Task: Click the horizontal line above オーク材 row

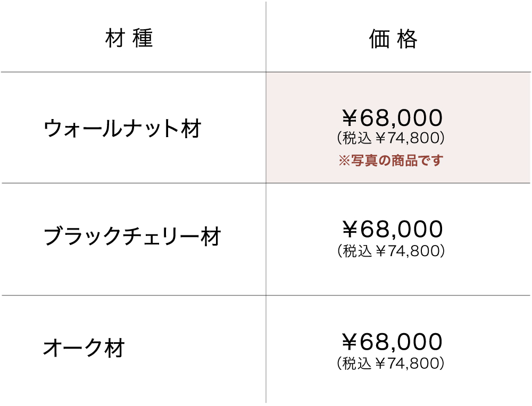Action: tap(133, 295)
